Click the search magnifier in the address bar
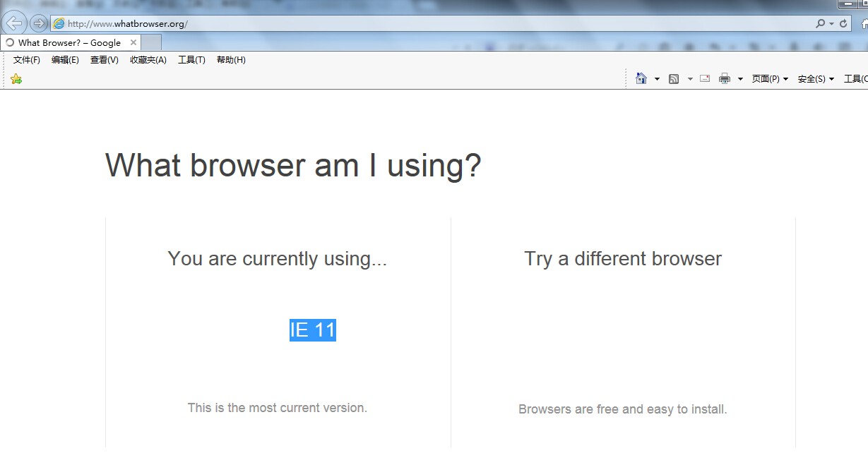This screenshot has width=868, height=465. tap(820, 24)
